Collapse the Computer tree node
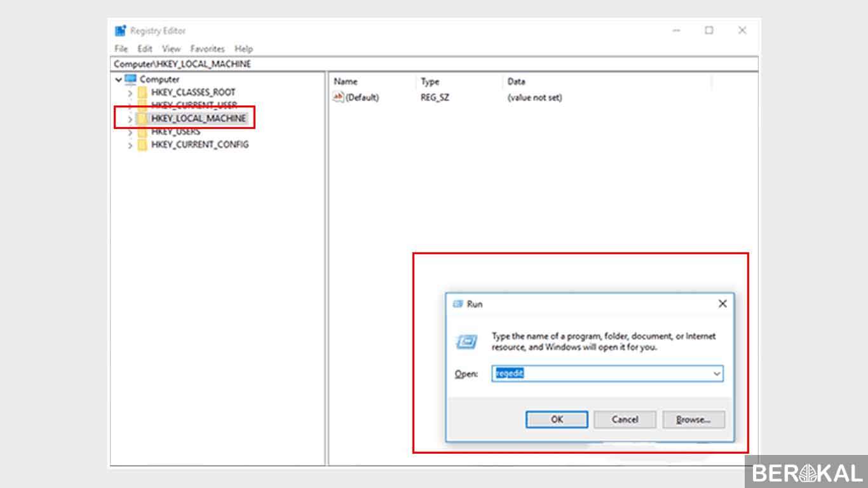 tap(118, 80)
